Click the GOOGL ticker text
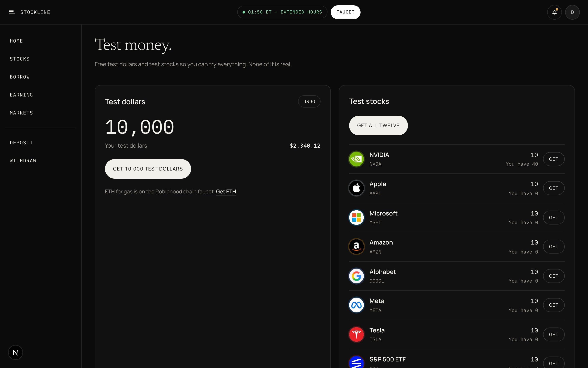The image size is (588, 368). (377, 281)
